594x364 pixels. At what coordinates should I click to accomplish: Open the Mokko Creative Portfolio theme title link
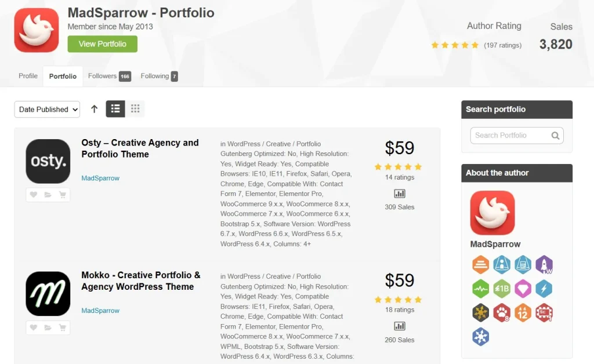coord(140,281)
